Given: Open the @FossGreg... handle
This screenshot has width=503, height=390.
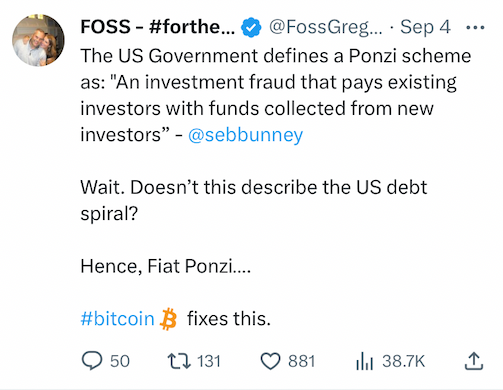Looking at the screenshot, I should point(326,27).
